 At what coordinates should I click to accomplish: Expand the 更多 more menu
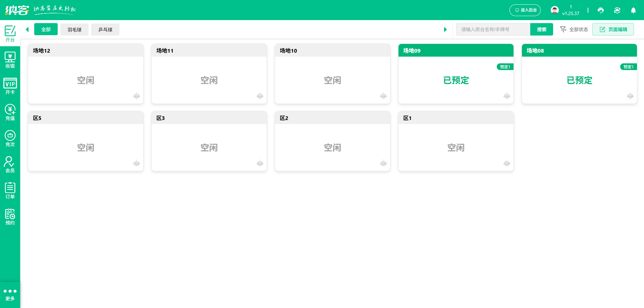click(10, 295)
